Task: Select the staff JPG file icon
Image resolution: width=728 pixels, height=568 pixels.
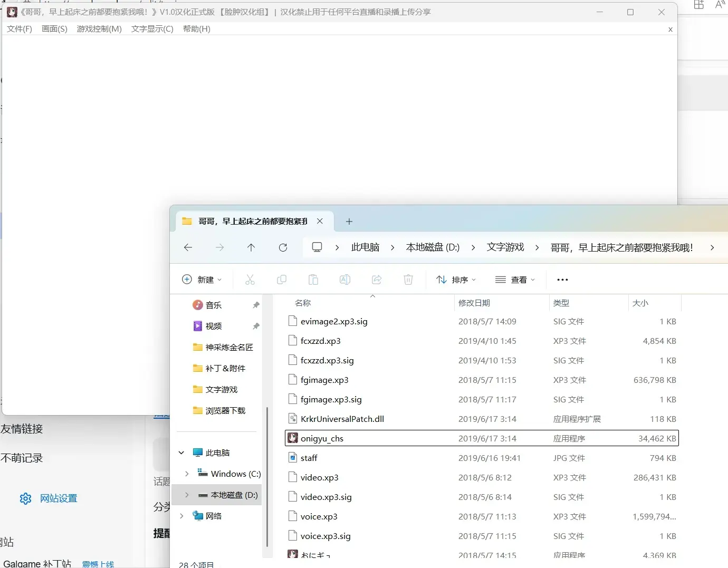Action: click(x=293, y=458)
